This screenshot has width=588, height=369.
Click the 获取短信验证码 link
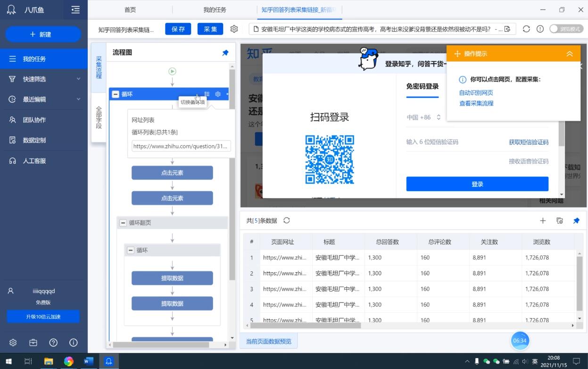(529, 142)
